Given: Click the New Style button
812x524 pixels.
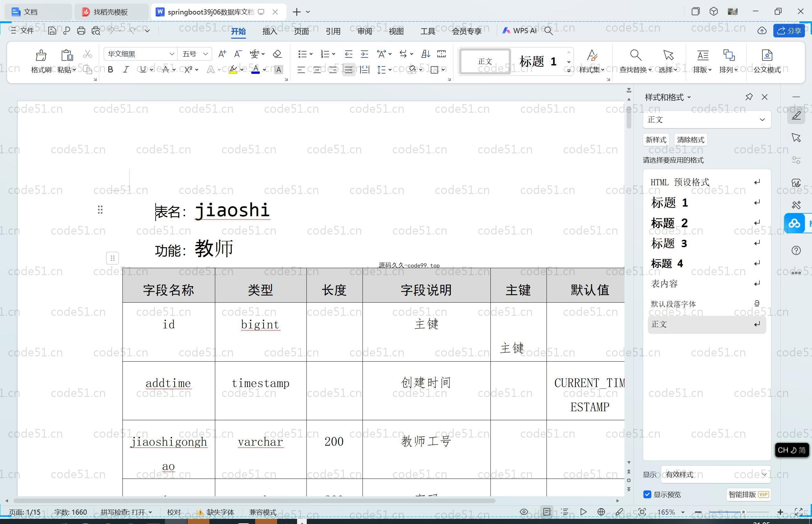Looking at the screenshot, I should [655, 140].
